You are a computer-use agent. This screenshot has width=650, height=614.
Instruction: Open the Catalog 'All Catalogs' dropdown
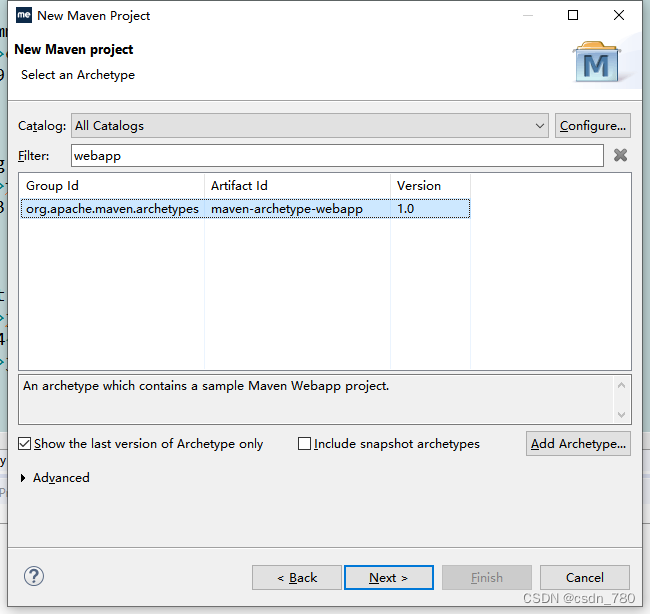pos(310,126)
